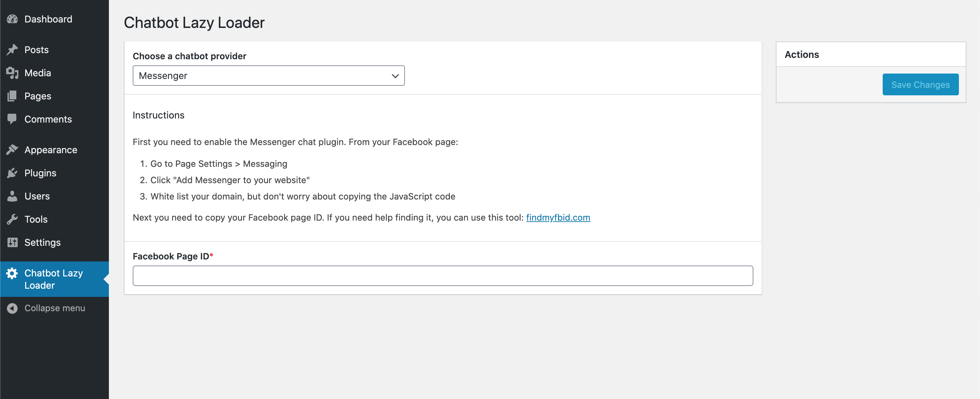Screen dimensions: 980x399
Task: Click the Settings sliders icon
Action: 12,242
